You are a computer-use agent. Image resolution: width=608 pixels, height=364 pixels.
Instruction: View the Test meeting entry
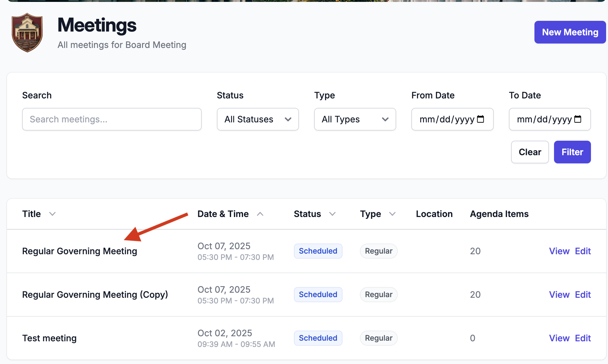pyautogui.click(x=559, y=338)
